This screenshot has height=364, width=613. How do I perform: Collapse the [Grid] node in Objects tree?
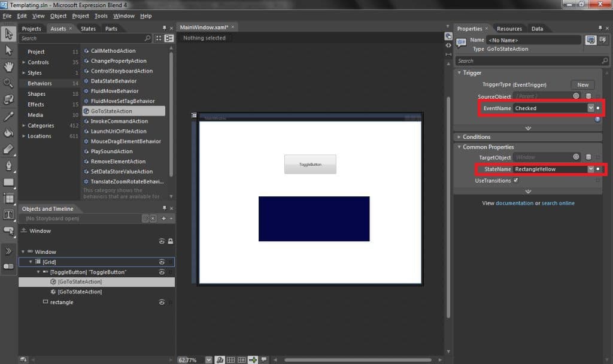pyautogui.click(x=30, y=262)
